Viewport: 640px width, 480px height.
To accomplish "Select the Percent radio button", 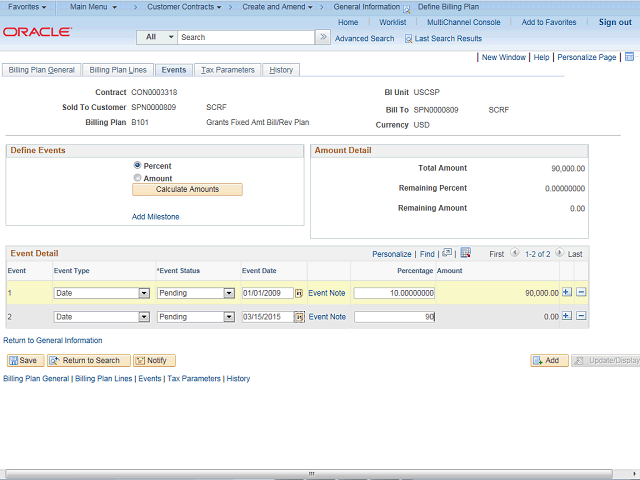I will click(x=138, y=165).
